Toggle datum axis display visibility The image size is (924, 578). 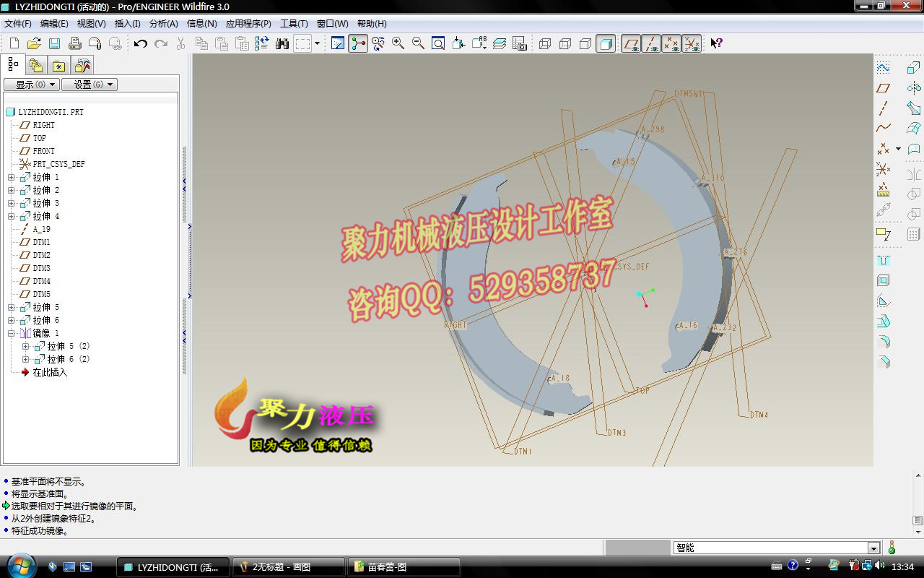pos(650,43)
